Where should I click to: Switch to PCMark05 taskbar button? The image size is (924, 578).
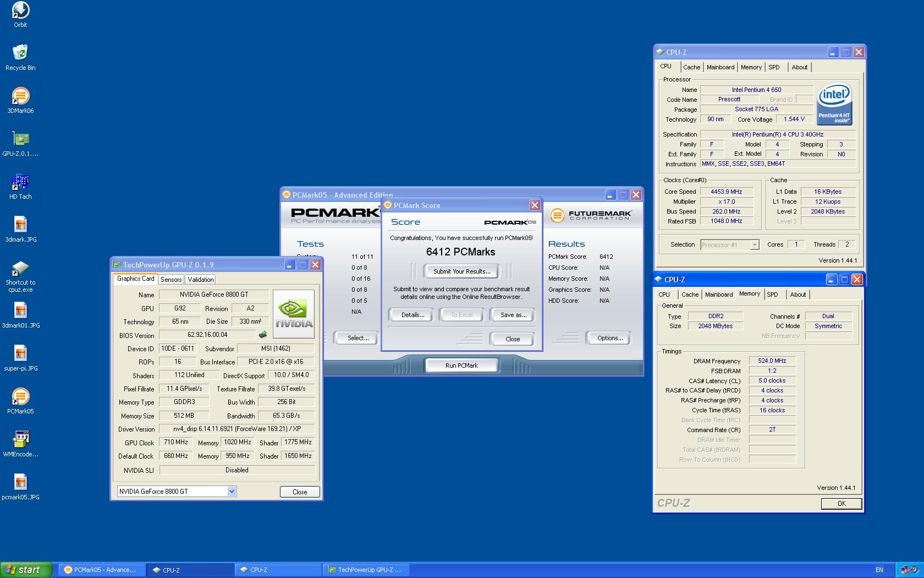coord(102,570)
